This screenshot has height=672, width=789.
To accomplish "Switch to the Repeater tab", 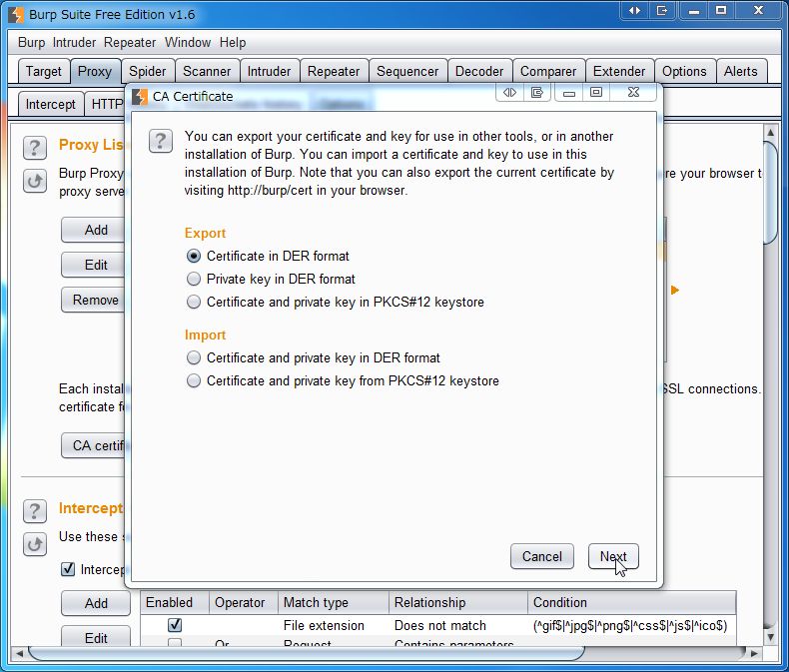I will [334, 72].
